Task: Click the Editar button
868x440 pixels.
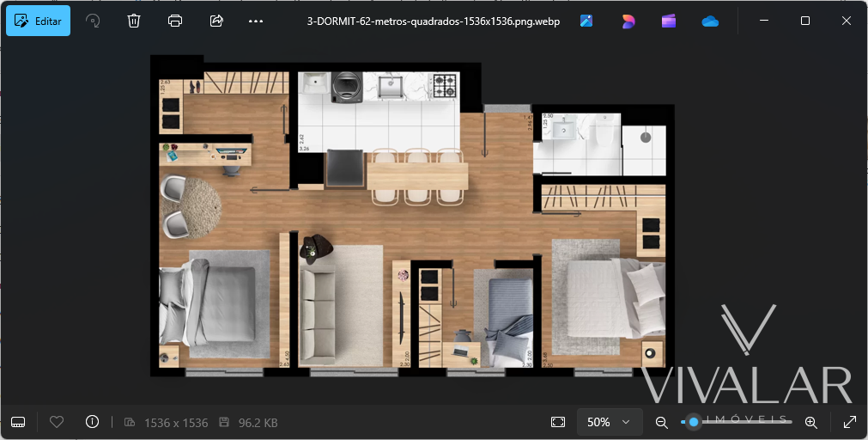Action: click(x=39, y=21)
